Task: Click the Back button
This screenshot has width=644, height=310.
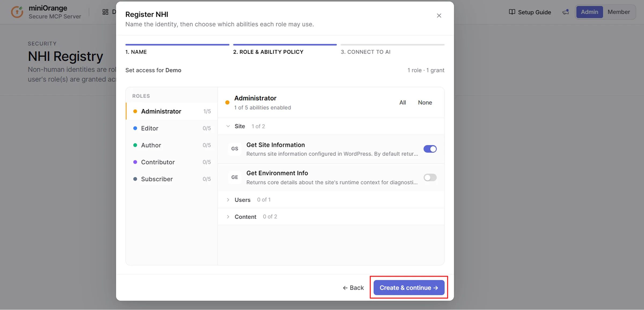Action: click(353, 288)
